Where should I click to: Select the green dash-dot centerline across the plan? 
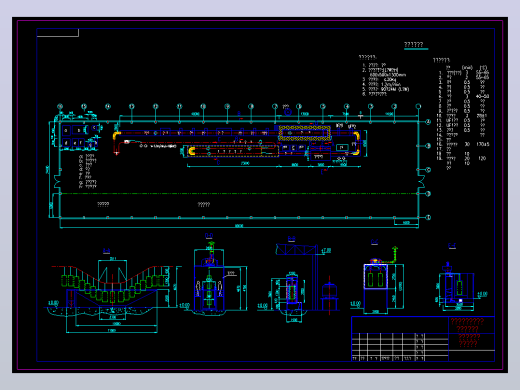click(x=238, y=194)
